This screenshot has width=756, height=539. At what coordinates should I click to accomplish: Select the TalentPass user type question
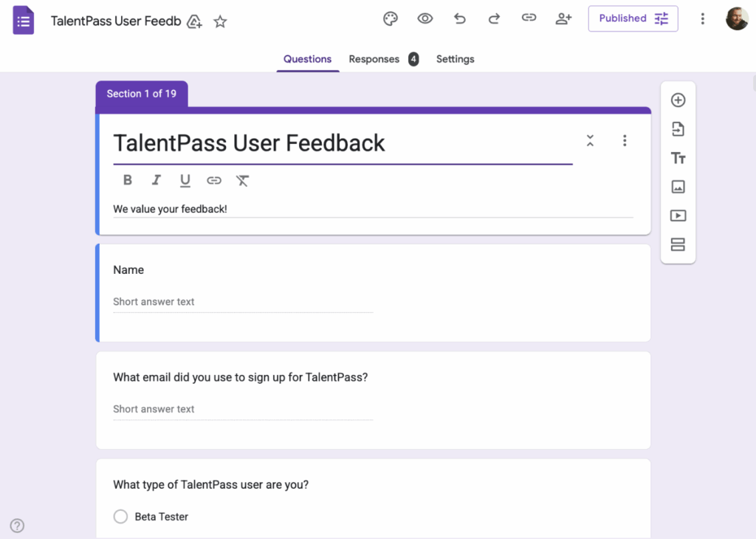(373, 498)
